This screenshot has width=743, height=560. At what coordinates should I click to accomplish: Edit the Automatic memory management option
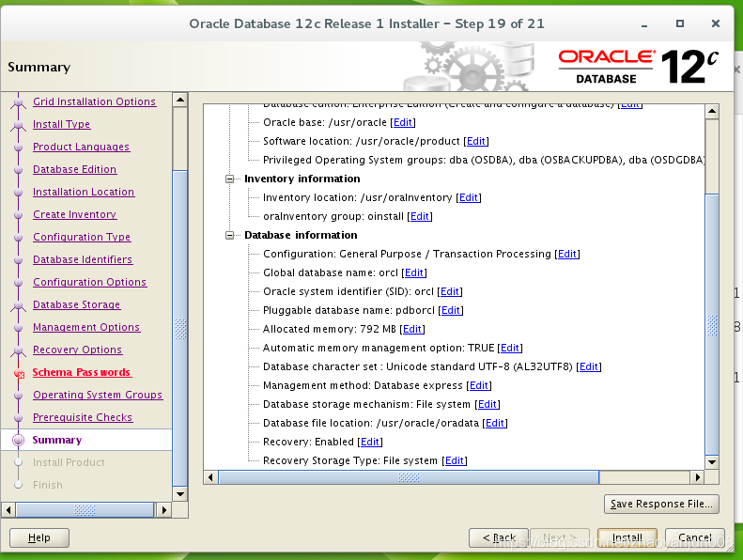coord(510,348)
